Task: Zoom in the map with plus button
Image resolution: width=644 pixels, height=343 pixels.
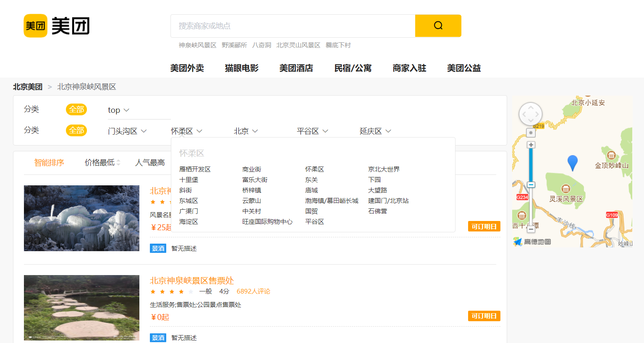Action: coord(531,145)
